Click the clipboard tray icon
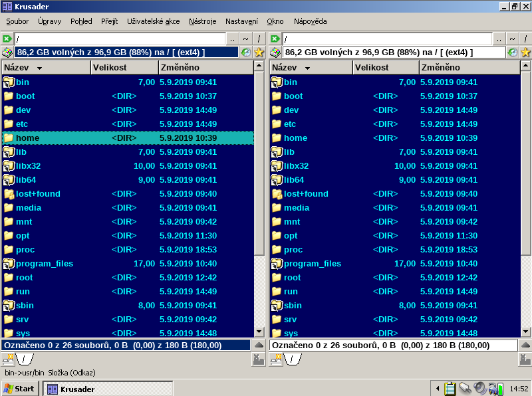Image resolution: width=532 pixels, height=396 pixels. coord(450,389)
